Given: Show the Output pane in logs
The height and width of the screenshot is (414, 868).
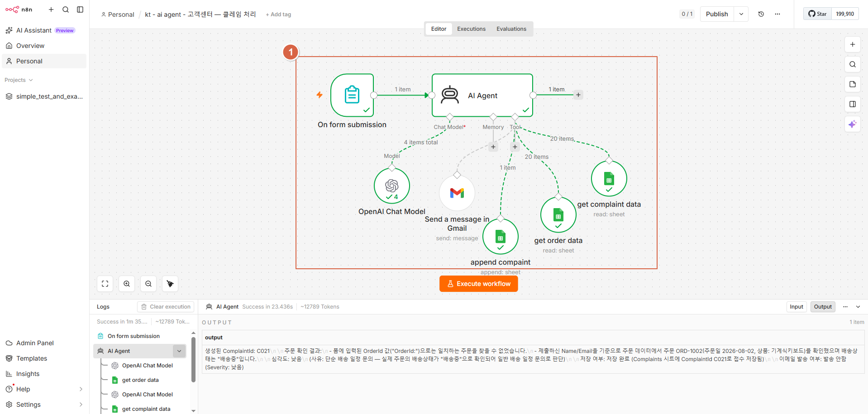Looking at the screenshot, I should [x=823, y=307].
